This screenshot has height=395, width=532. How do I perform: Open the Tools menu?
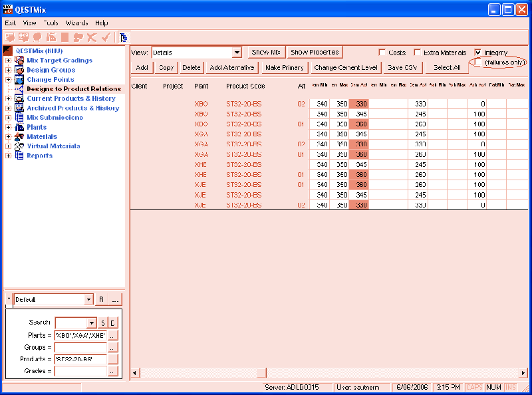tap(51, 22)
